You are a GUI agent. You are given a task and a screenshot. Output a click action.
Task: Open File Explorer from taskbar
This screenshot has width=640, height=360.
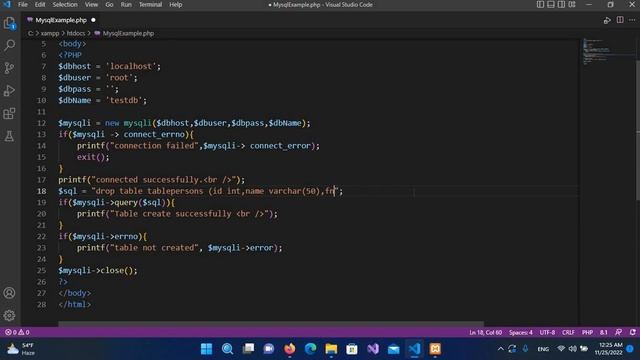click(331, 349)
